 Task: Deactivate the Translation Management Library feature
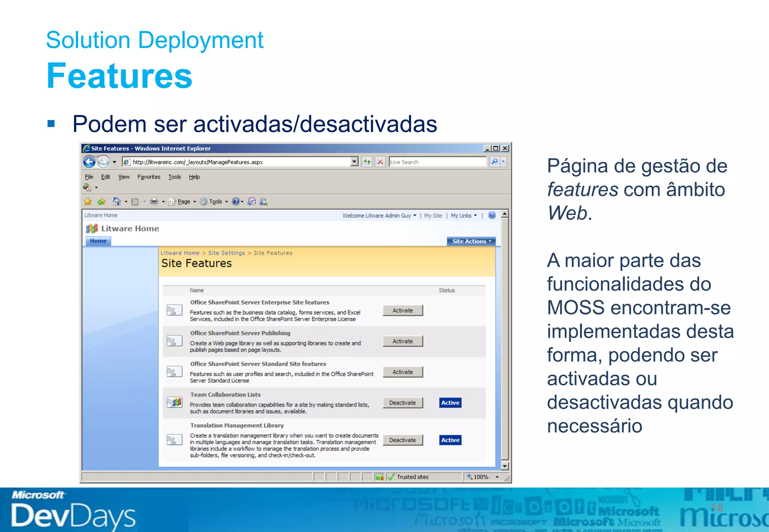tap(403, 440)
